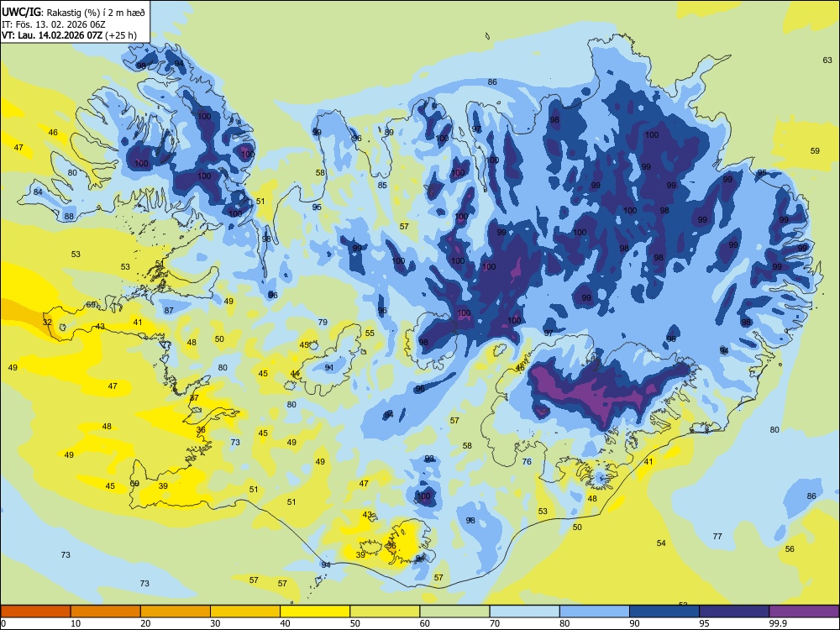Click the map value '77' over the sea
This screenshot has width=840, height=630.
717,536
